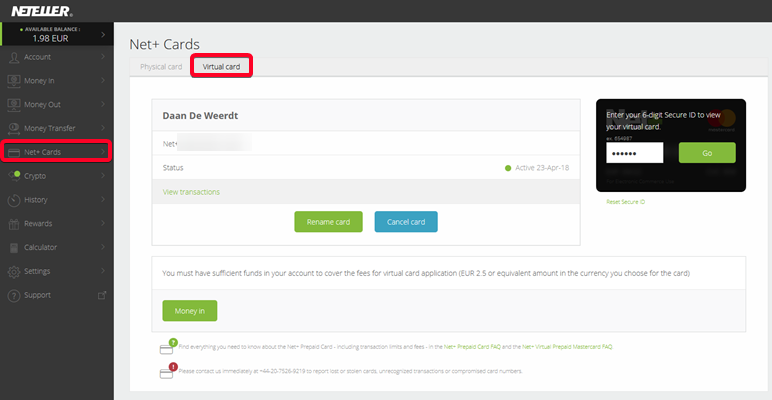Click the Reset Secure ID link
The height and width of the screenshot is (400, 772).
point(625,202)
